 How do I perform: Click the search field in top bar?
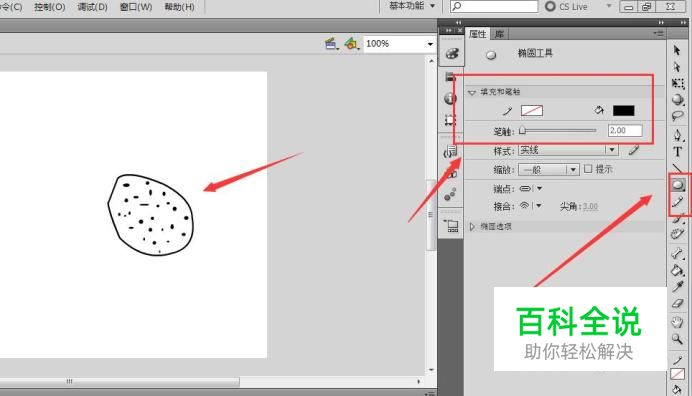pyautogui.click(x=494, y=6)
